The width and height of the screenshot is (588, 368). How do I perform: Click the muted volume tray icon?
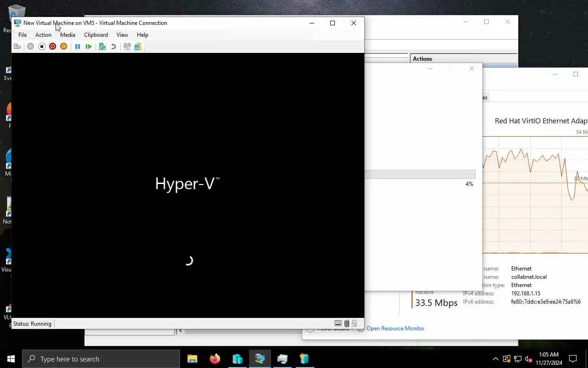click(528, 359)
